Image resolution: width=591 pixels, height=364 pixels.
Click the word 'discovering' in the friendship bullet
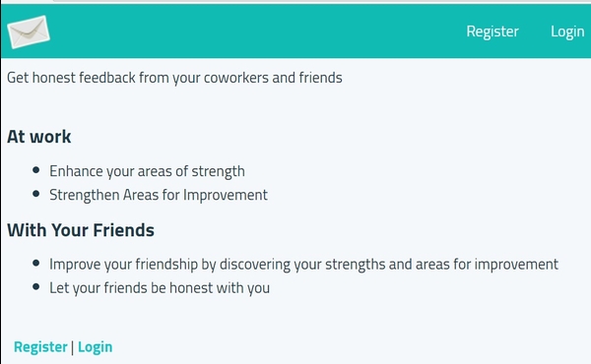pyautogui.click(x=255, y=265)
